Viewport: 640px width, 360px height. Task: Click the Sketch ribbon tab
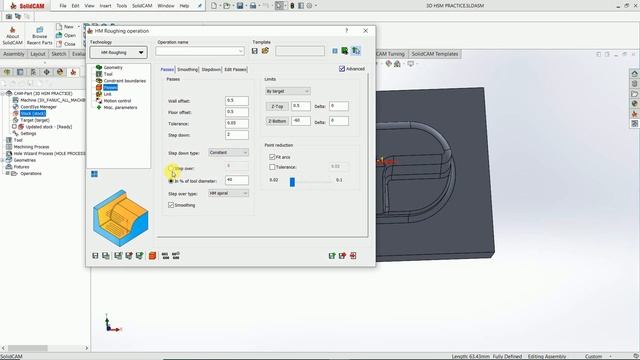59,54
